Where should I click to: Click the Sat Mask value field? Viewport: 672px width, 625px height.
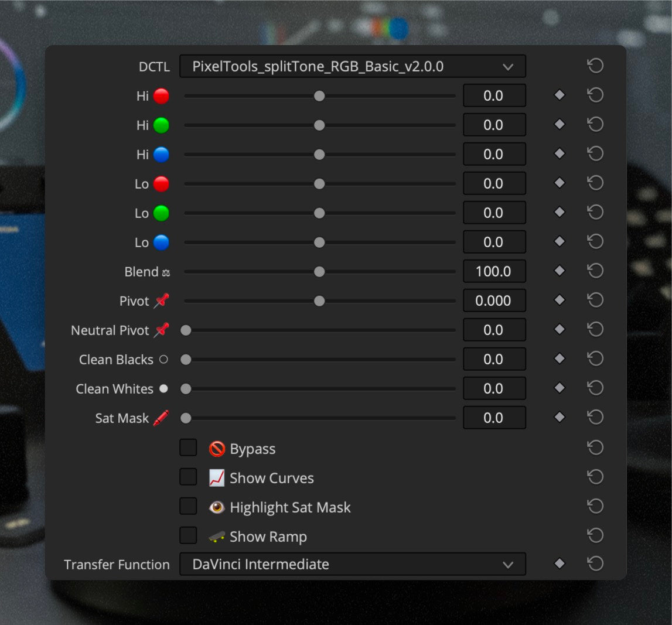pos(494,418)
